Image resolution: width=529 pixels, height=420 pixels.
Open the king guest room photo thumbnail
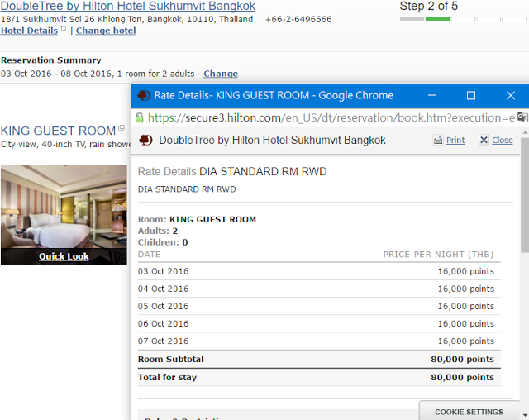[x=64, y=215]
